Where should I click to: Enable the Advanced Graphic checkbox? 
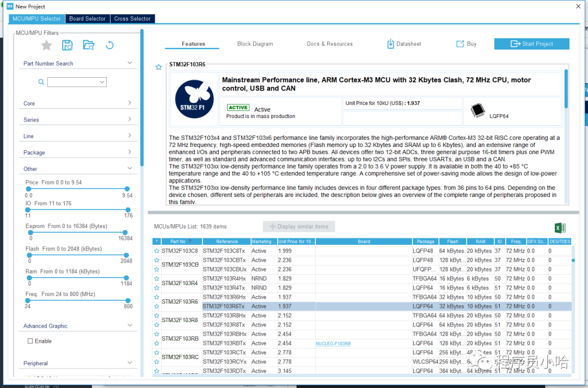[30, 341]
